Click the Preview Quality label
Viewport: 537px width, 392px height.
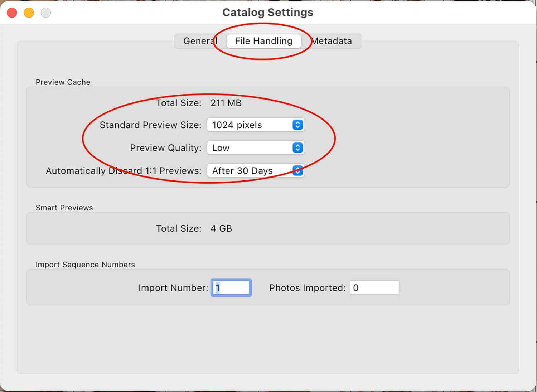[x=166, y=148]
